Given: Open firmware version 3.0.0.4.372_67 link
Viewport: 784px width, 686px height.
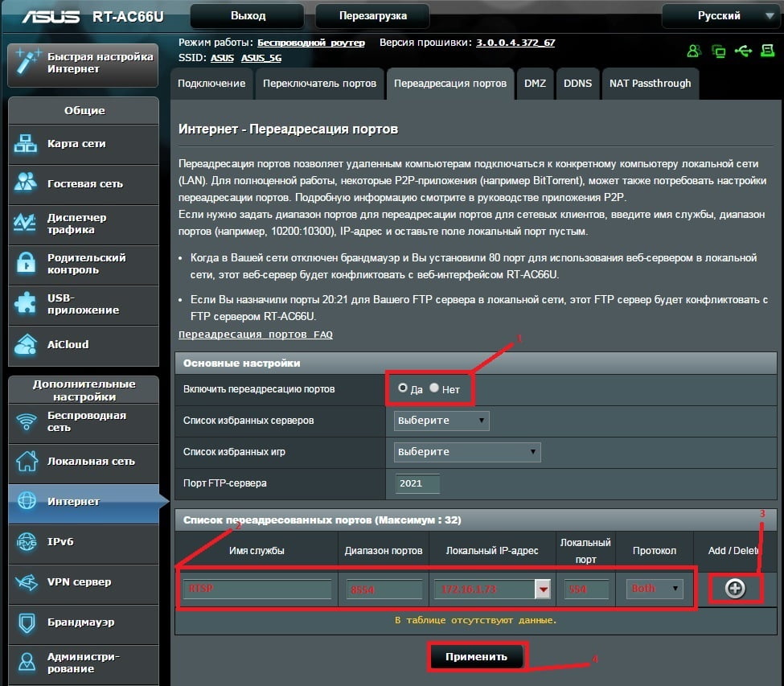Looking at the screenshot, I should click(x=515, y=43).
